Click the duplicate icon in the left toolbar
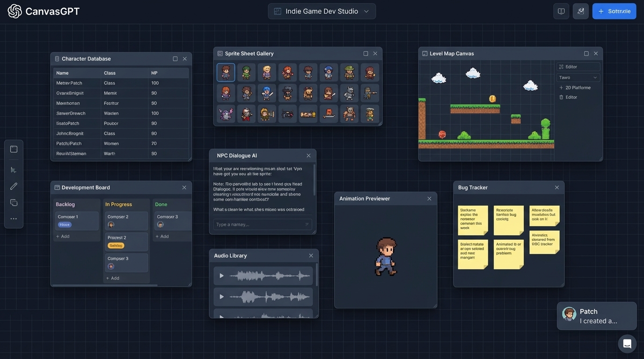Image resolution: width=644 pixels, height=359 pixels. 11,201
